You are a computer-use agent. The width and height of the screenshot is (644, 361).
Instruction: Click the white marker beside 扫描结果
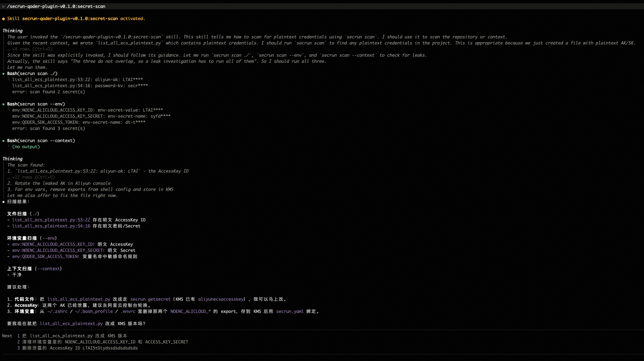(4, 202)
